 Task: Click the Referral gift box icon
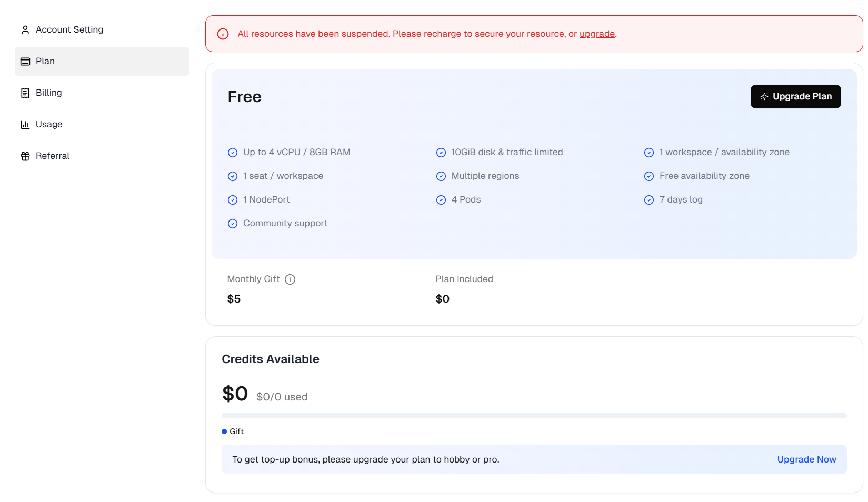(25, 156)
